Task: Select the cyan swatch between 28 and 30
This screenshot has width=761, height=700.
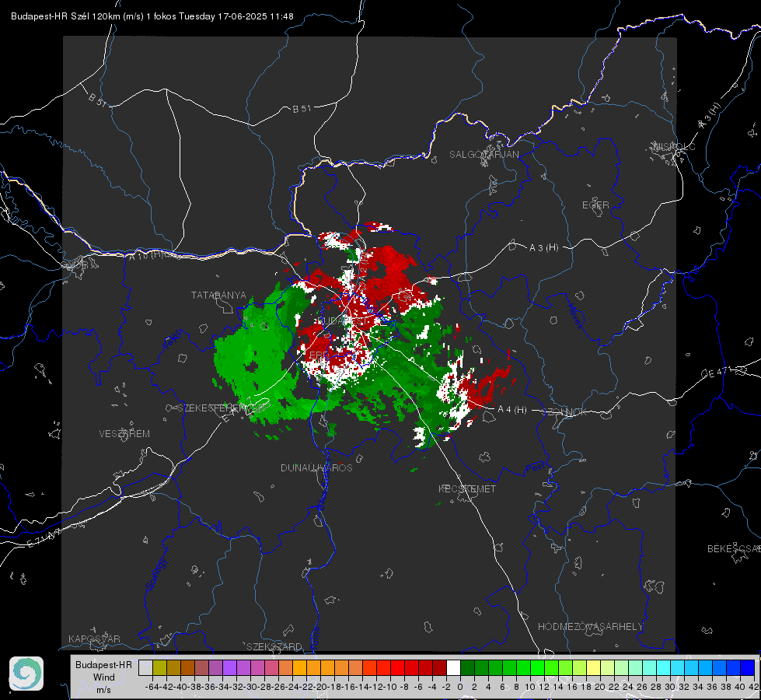Action: click(x=663, y=667)
